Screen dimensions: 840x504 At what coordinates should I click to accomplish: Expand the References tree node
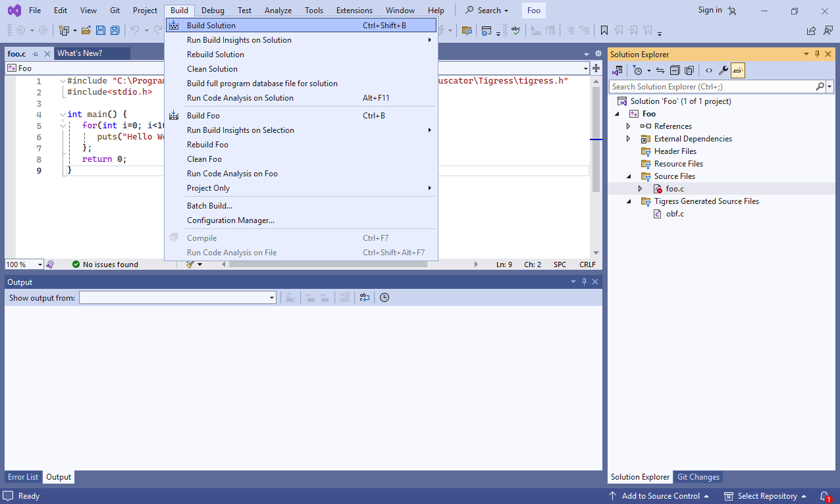click(x=628, y=126)
